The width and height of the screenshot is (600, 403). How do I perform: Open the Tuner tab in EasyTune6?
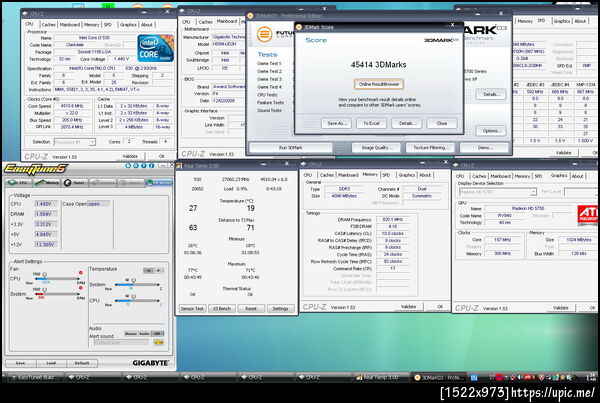click(x=75, y=183)
